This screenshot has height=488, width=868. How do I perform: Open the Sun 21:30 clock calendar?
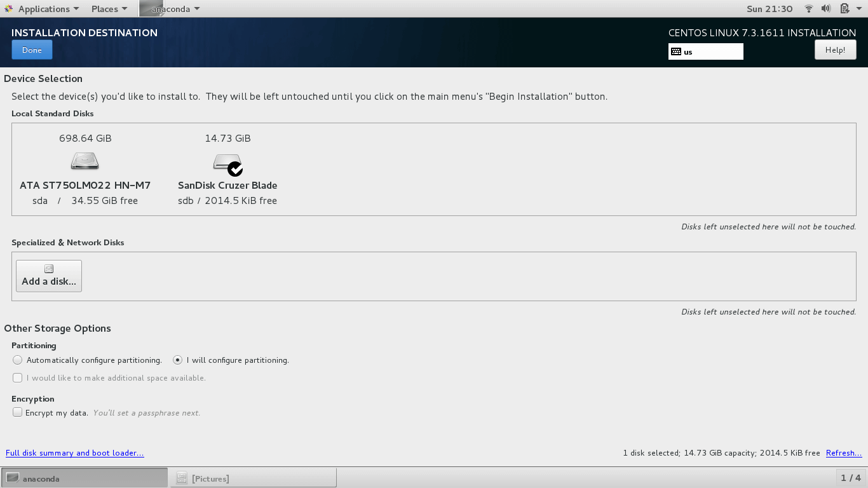coord(770,9)
